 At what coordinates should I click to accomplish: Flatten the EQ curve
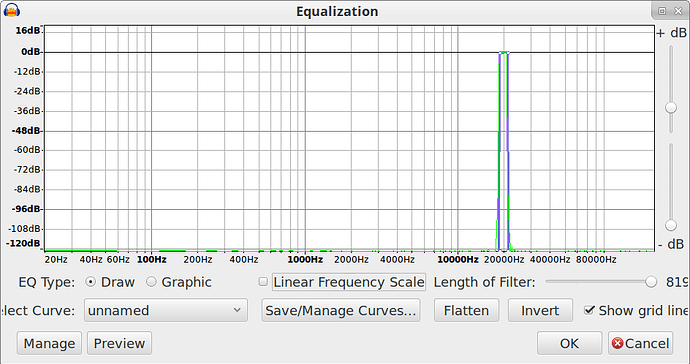click(x=466, y=310)
